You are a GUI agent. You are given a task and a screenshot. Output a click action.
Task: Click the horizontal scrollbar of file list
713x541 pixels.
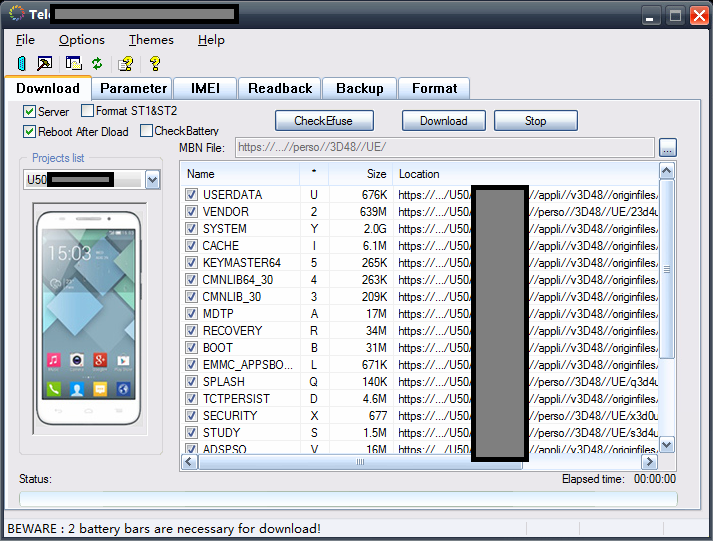360,463
